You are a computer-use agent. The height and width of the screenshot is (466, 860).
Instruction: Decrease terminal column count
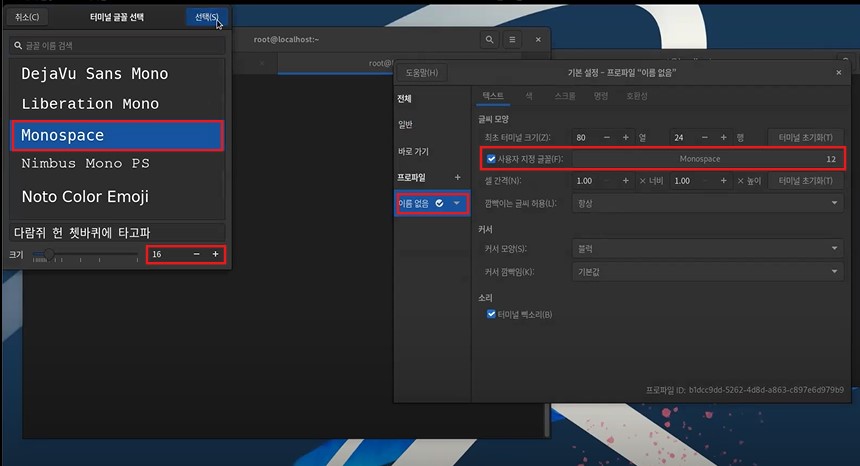[x=607, y=138]
